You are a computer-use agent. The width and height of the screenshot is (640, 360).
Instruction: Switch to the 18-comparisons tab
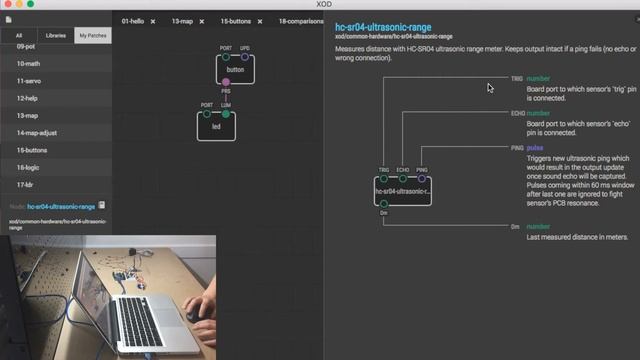[x=301, y=21]
